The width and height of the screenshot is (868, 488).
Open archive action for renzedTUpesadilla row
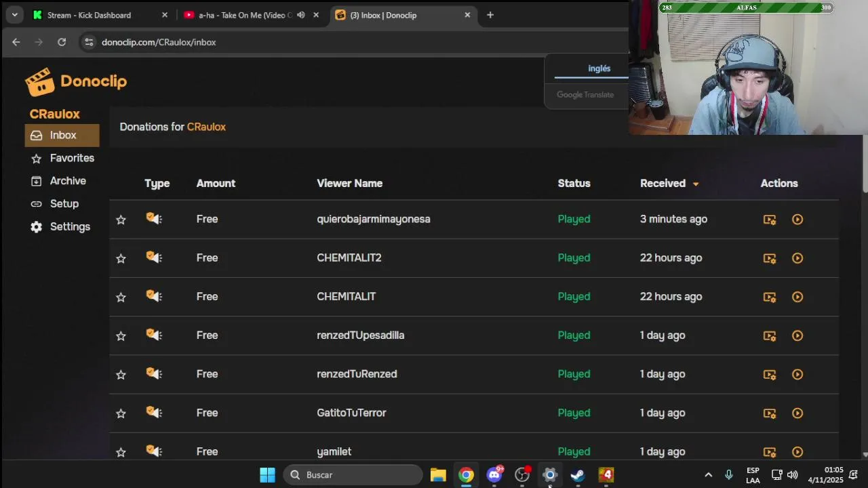coord(770,335)
